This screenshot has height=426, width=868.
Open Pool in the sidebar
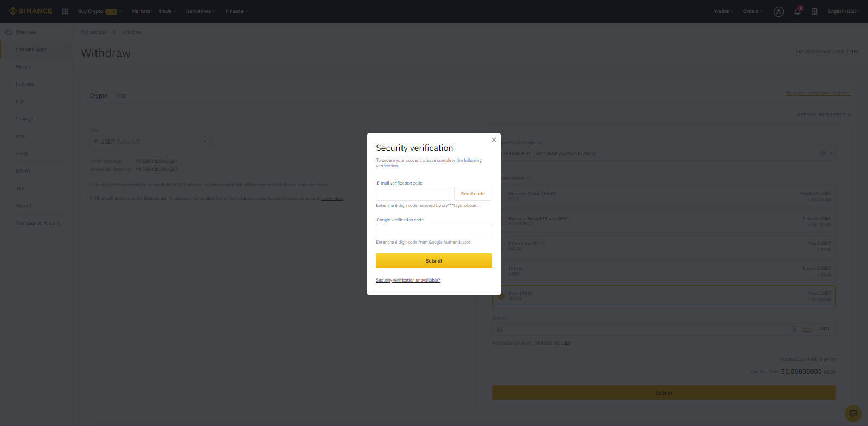tap(21, 136)
